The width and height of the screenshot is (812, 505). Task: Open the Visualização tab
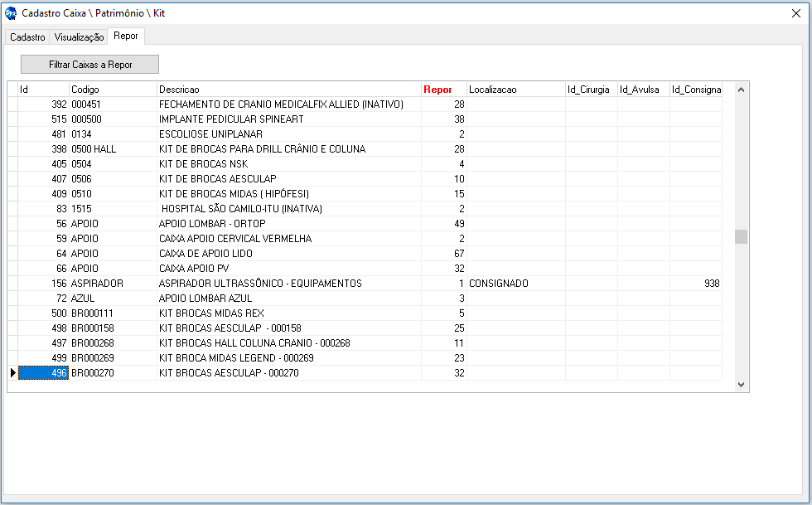(x=79, y=37)
